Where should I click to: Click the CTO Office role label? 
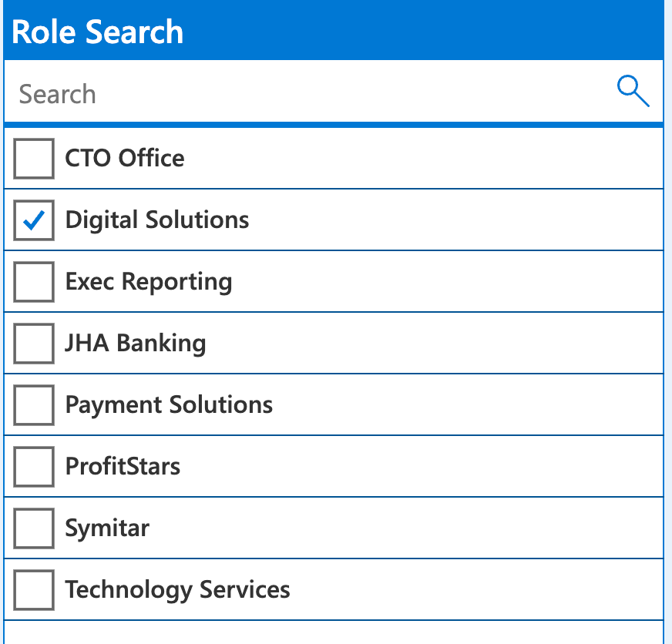125,159
